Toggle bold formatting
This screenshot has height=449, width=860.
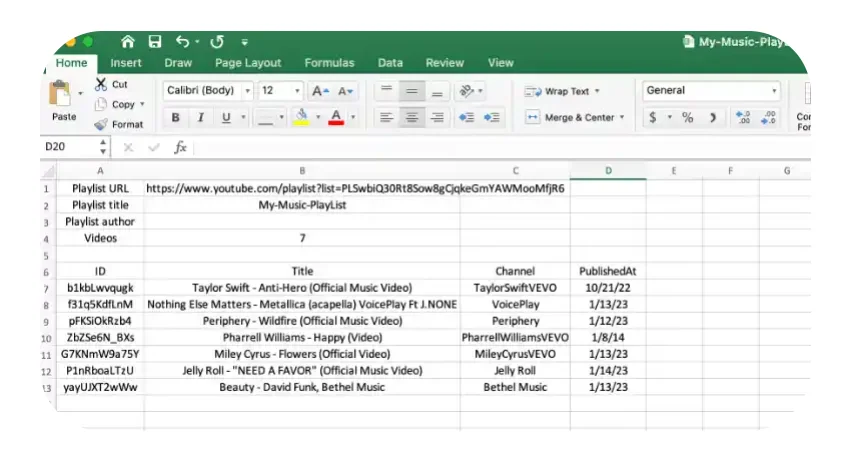tap(176, 117)
